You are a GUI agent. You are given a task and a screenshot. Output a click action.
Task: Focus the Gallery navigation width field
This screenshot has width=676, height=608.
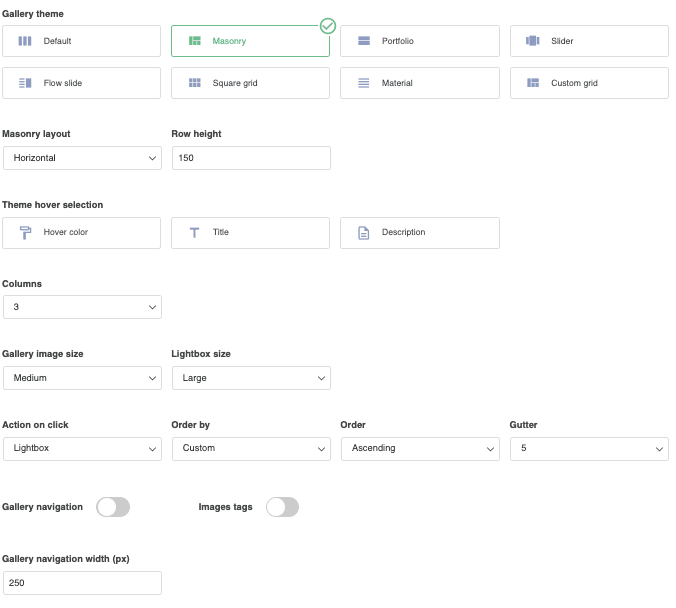(x=82, y=583)
